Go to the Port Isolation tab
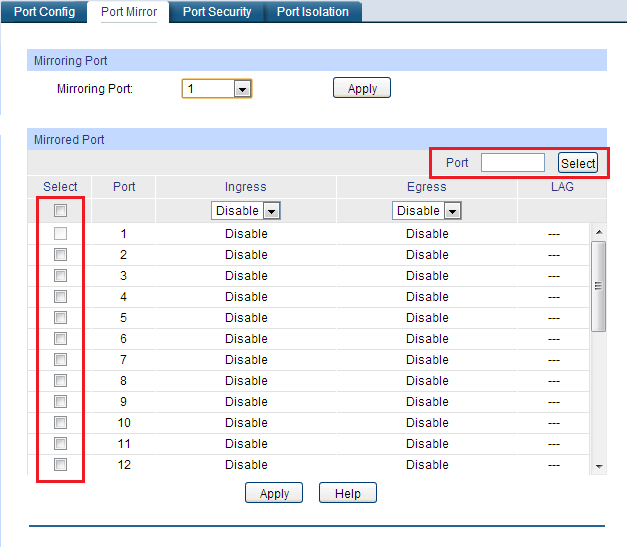This screenshot has height=547, width=627. (x=313, y=12)
